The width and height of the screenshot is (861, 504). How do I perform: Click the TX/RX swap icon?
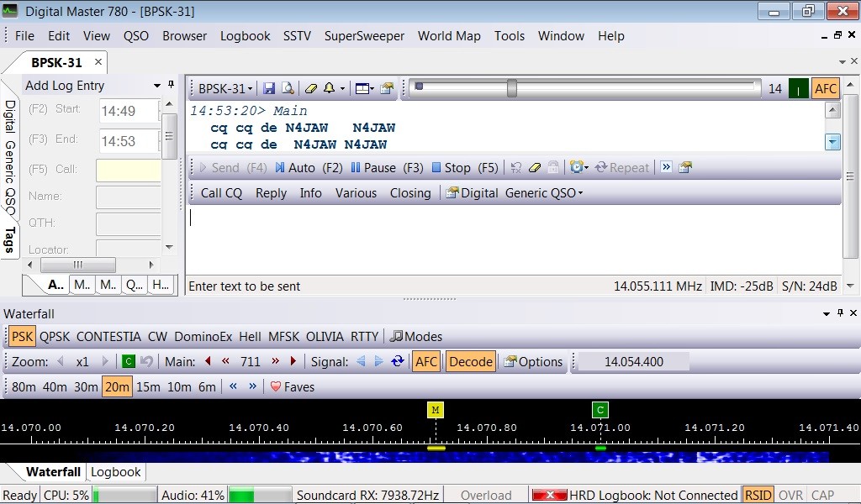coord(515,168)
